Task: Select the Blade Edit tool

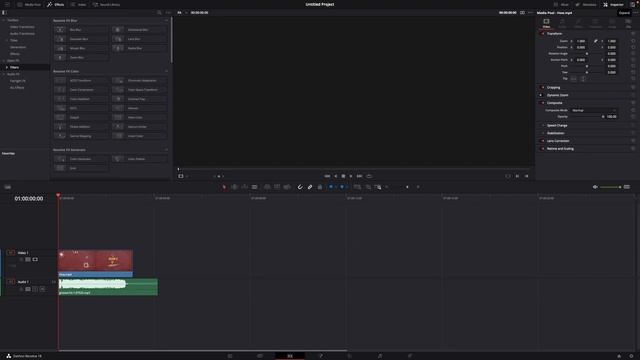Action: click(x=254, y=187)
